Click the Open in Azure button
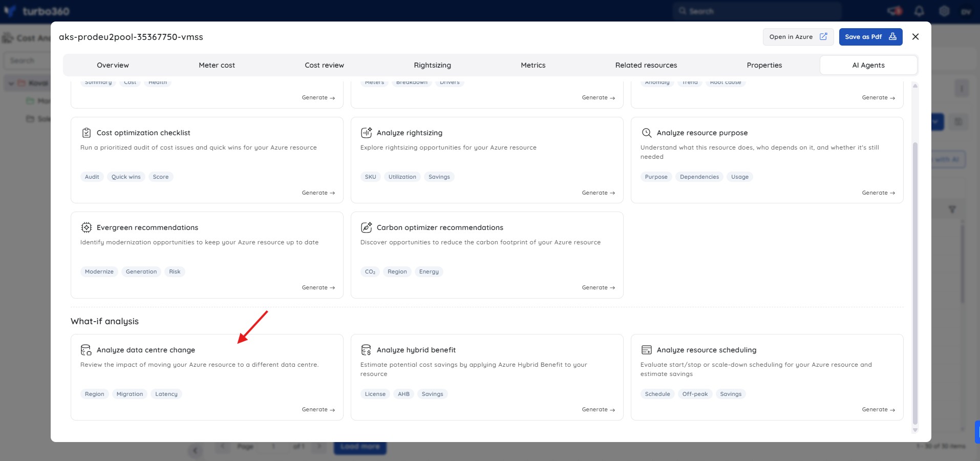 [x=798, y=37]
